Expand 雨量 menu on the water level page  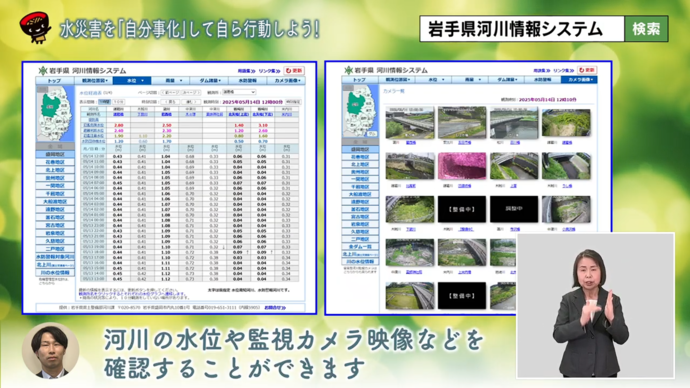(171, 81)
